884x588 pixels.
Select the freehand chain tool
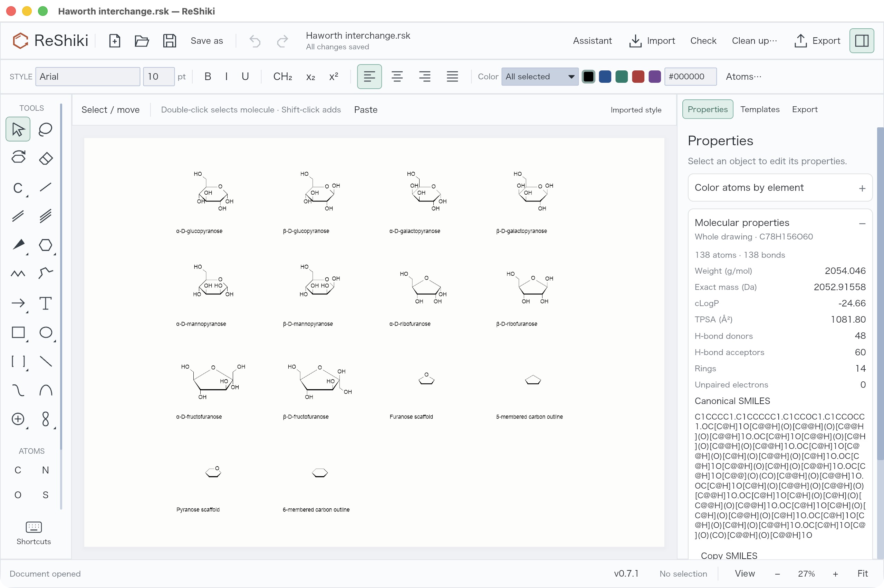point(45,274)
